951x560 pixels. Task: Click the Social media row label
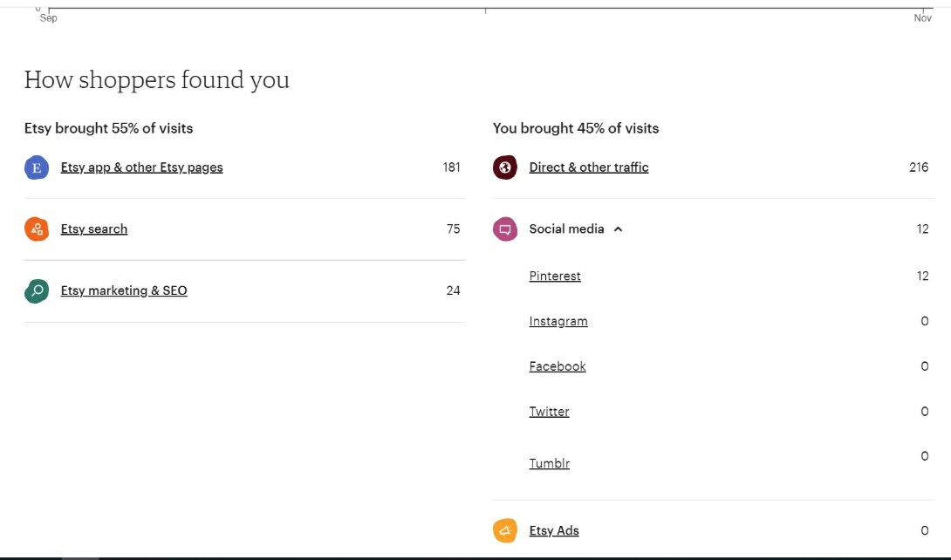tap(566, 229)
